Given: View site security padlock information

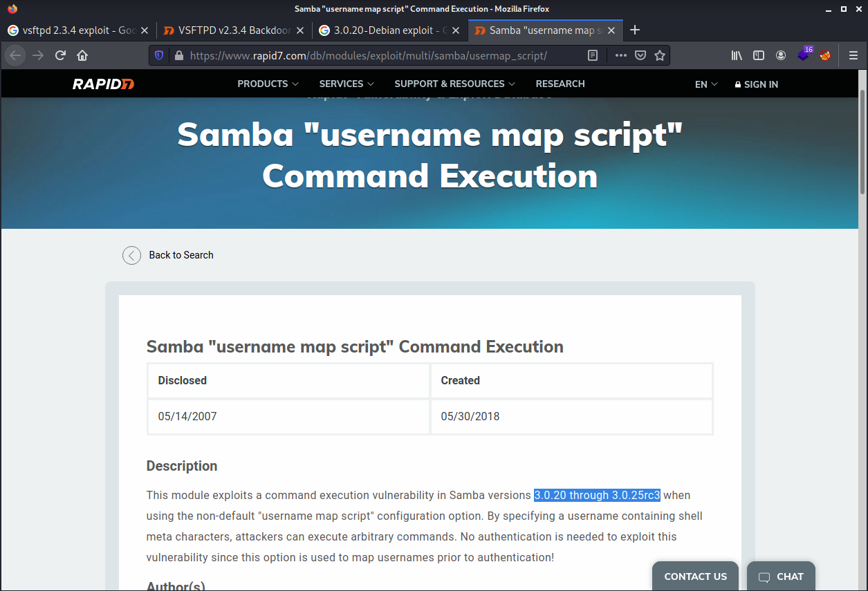Looking at the screenshot, I should click(178, 55).
